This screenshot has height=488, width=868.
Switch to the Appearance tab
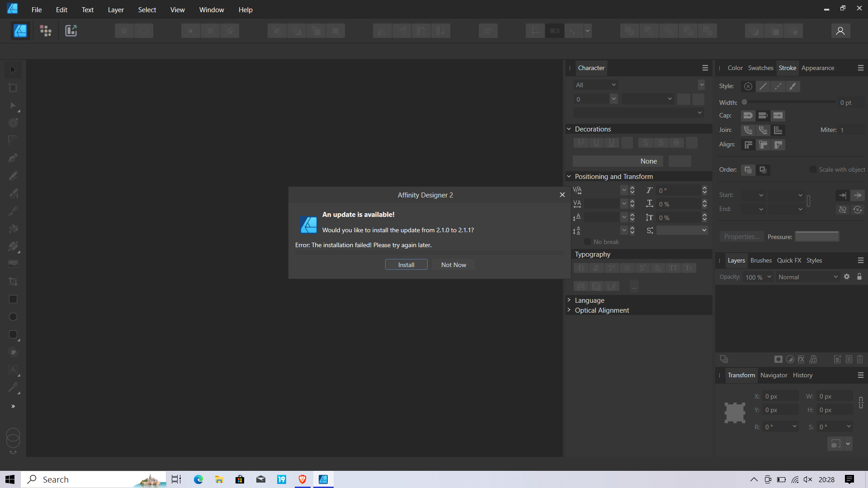818,68
